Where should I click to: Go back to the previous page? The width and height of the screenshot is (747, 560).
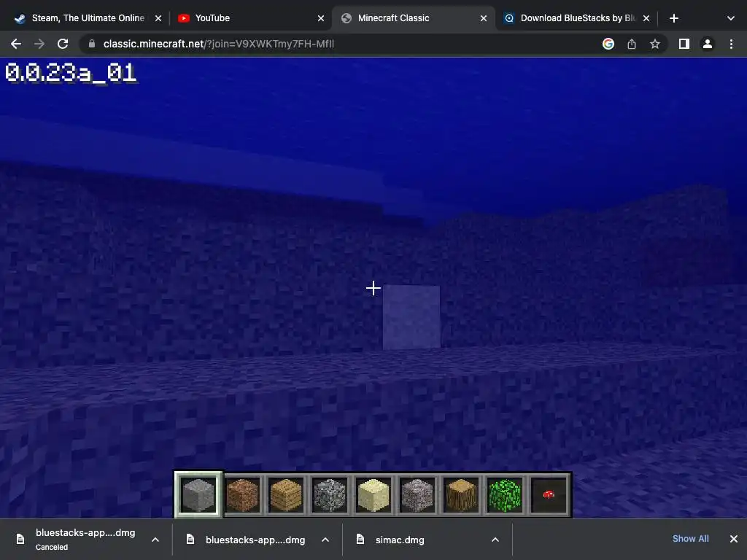pyautogui.click(x=16, y=44)
